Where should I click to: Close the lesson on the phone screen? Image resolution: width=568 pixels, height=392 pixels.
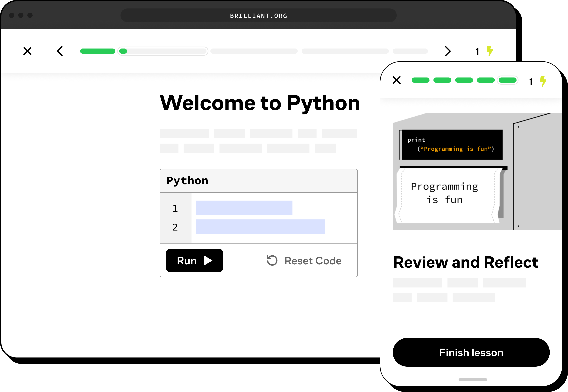point(397,80)
